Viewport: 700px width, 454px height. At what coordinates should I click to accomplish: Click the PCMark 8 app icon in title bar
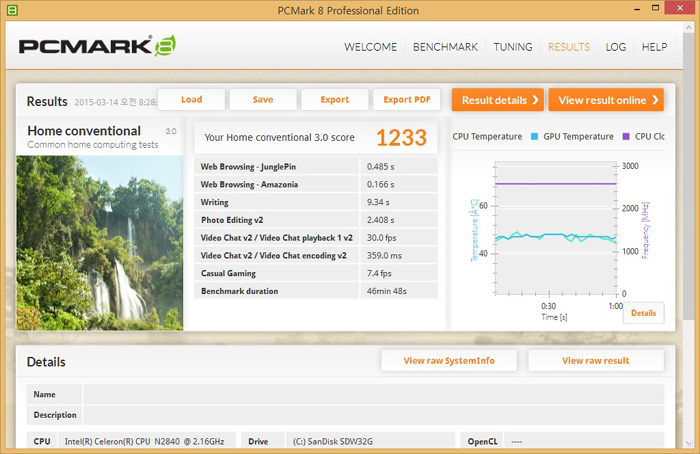(x=12, y=9)
